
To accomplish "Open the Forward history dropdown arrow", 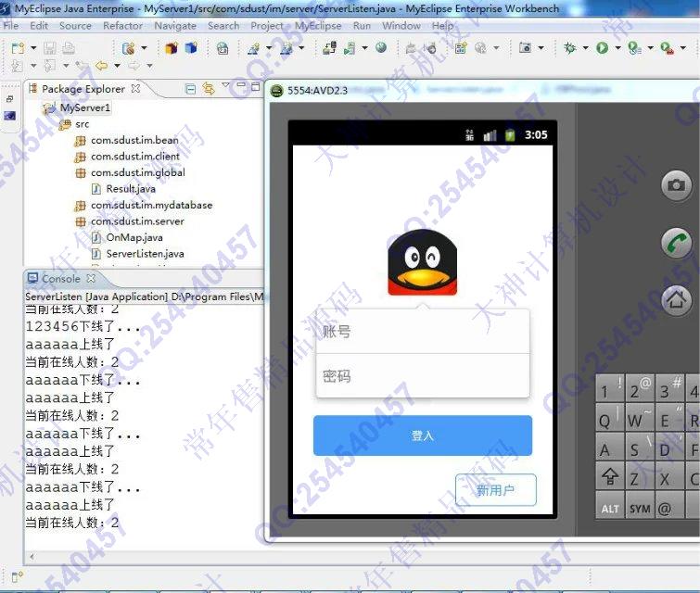I will click(149, 66).
